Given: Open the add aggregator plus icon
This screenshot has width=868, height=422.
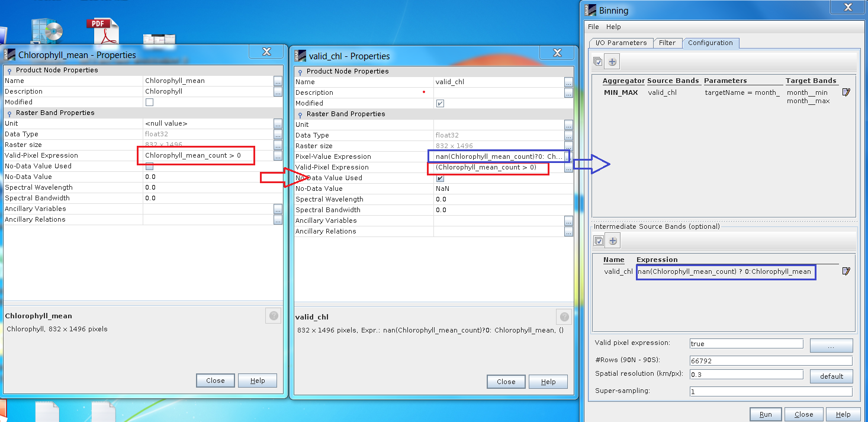Looking at the screenshot, I should (612, 61).
